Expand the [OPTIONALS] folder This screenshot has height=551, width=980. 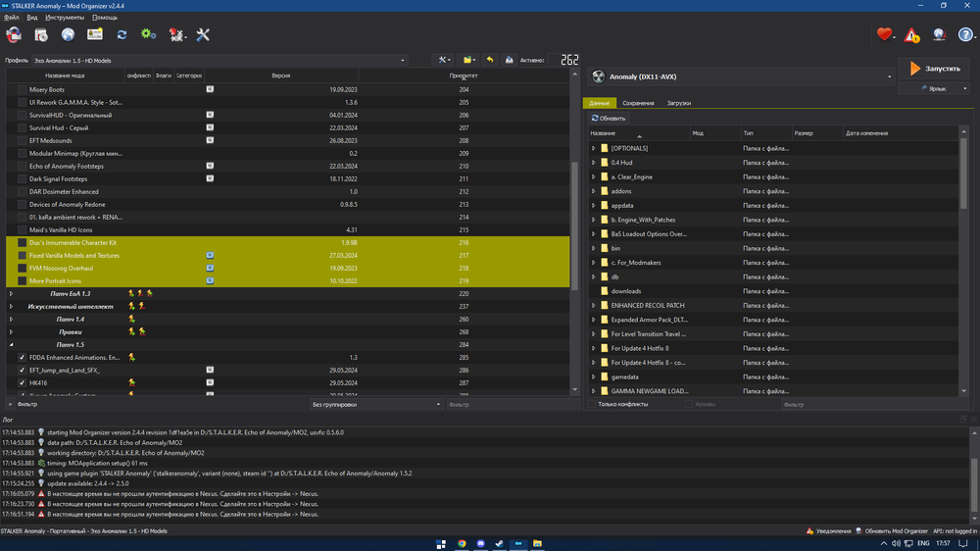(x=594, y=148)
